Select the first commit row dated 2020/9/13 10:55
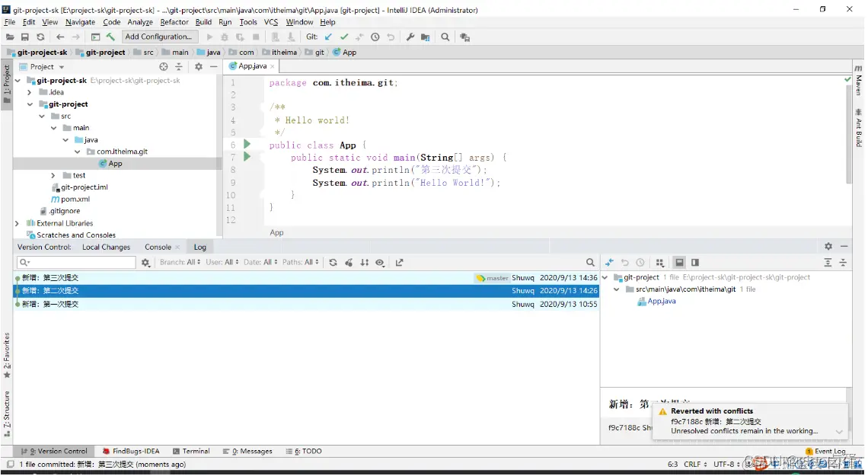Viewport: 868px width, 476px height. click(306, 305)
